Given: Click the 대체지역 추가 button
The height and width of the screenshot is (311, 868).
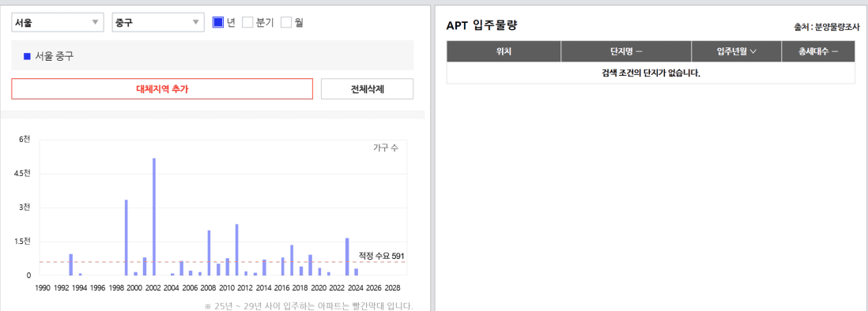Looking at the screenshot, I should (x=162, y=89).
